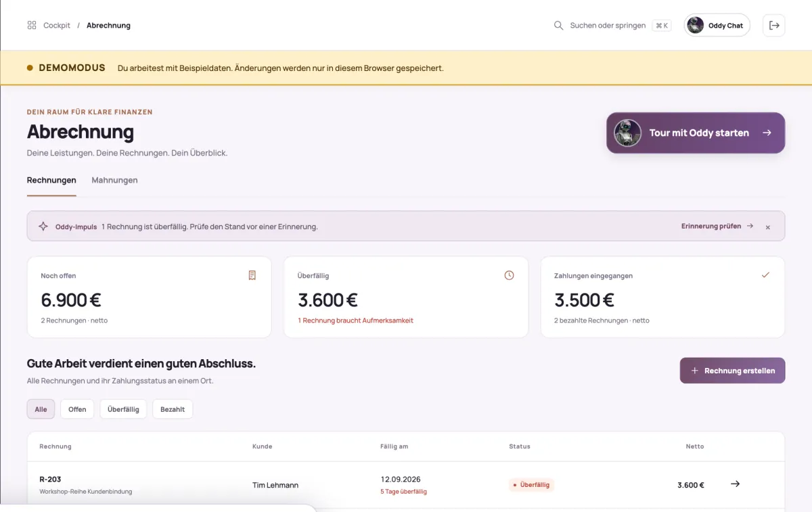Image resolution: width=812 pixels, height=512 pixels.
Task: Open Oddy Chat
Action: (x=717, y=26)
